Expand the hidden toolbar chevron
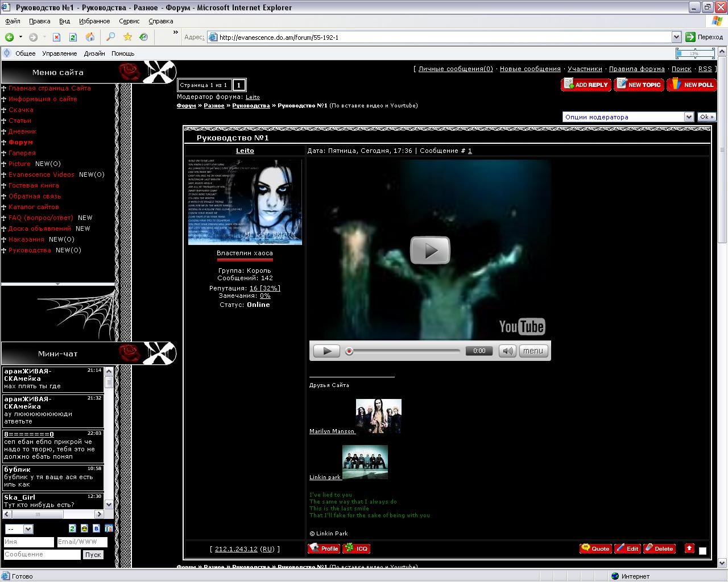 tap(176, 32)
